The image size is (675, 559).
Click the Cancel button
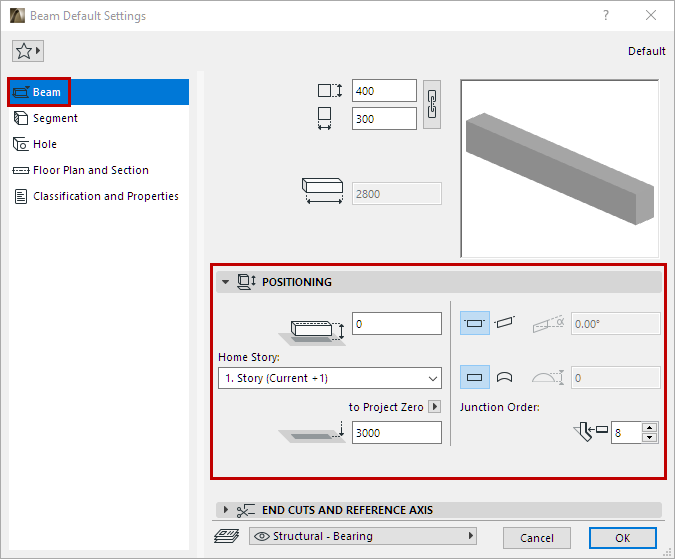click(x=537, y=538)
